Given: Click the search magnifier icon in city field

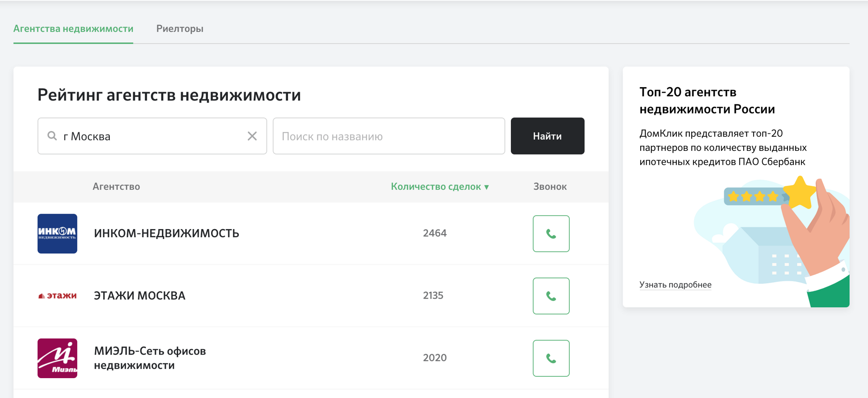Looking at the screenshot, I should tap(52, 136).
